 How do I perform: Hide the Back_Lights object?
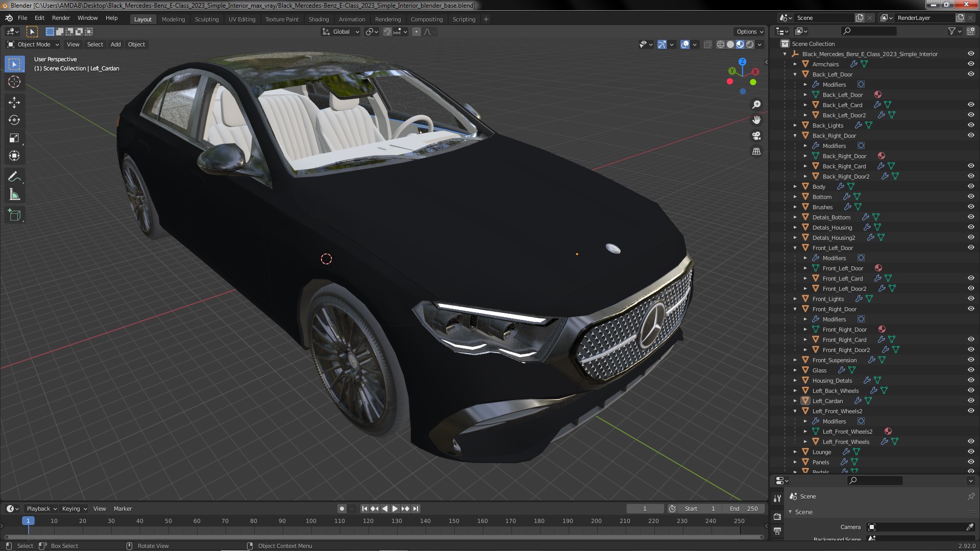(971, 126)
